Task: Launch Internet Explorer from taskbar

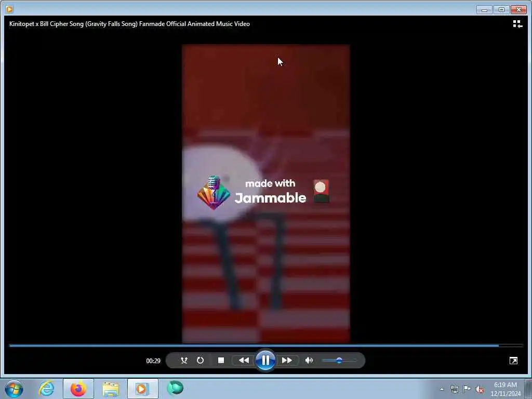Action: point(46,389)
